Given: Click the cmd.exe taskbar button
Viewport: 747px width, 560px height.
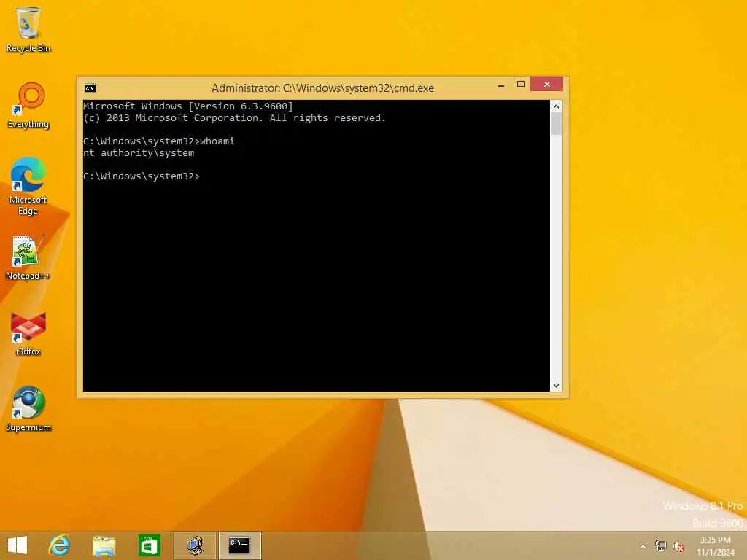Looking at the screenshot, I should pos(239,545).
